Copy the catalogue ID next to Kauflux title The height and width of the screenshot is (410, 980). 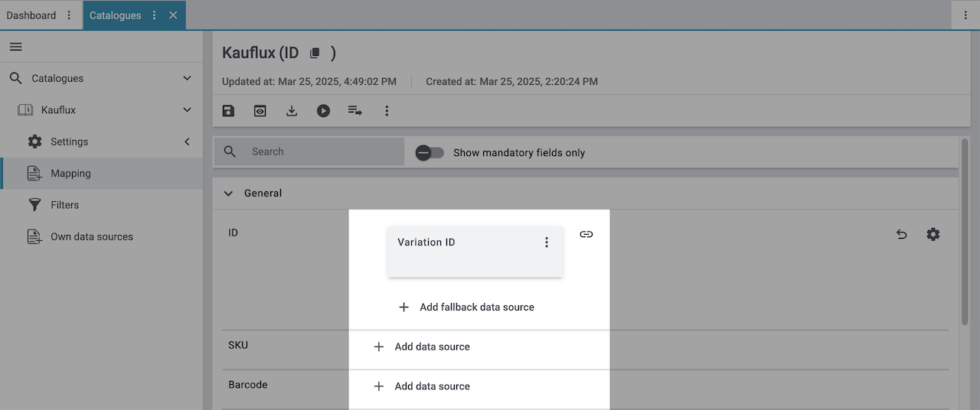315,53
